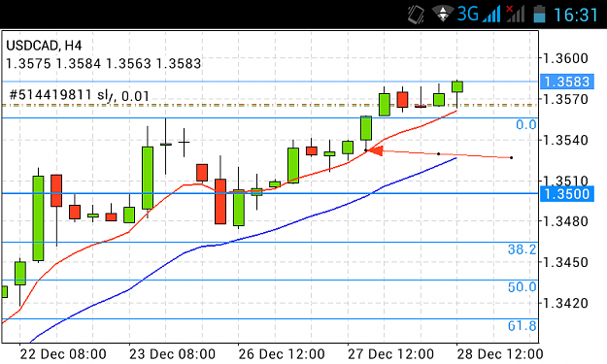Select the USDCAD, H4 chart title

tap(44, 46)
